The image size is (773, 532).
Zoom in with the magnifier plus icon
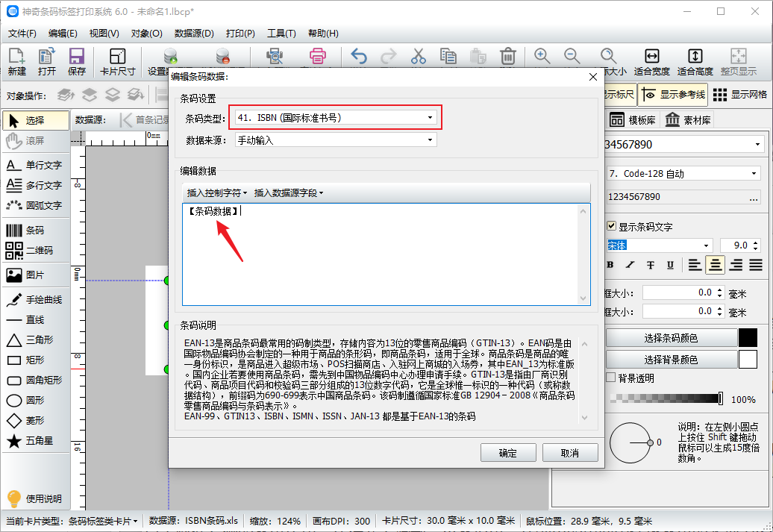point(542,56)
